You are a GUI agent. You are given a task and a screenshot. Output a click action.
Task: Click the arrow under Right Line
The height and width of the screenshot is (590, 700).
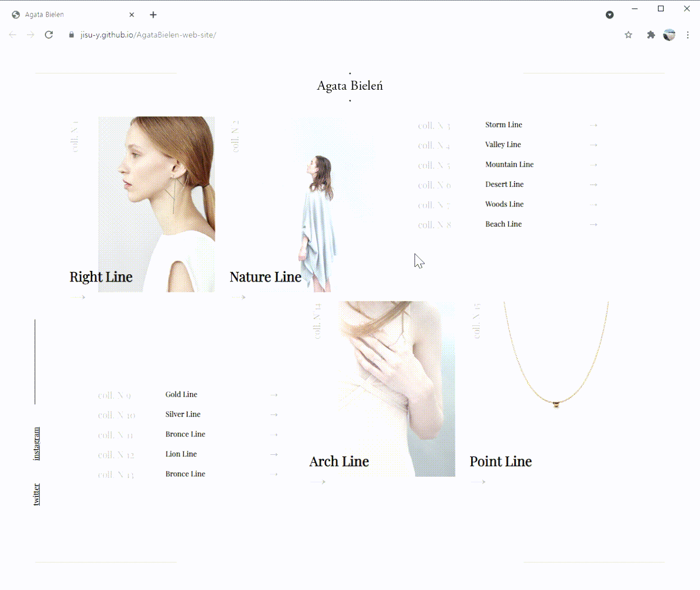pos(78,297)
